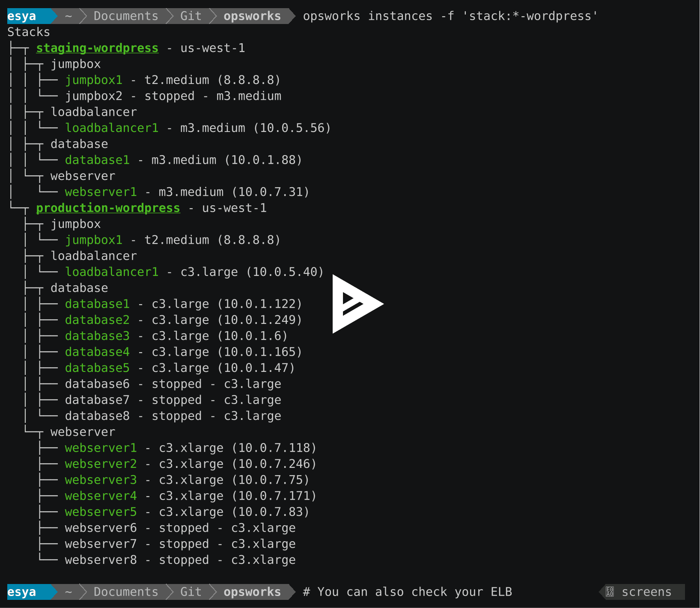This screenshot has width=700, height=608.
Task: Select webserver2 with IP 10.0.7.246
Action: (x=191, y=464)
